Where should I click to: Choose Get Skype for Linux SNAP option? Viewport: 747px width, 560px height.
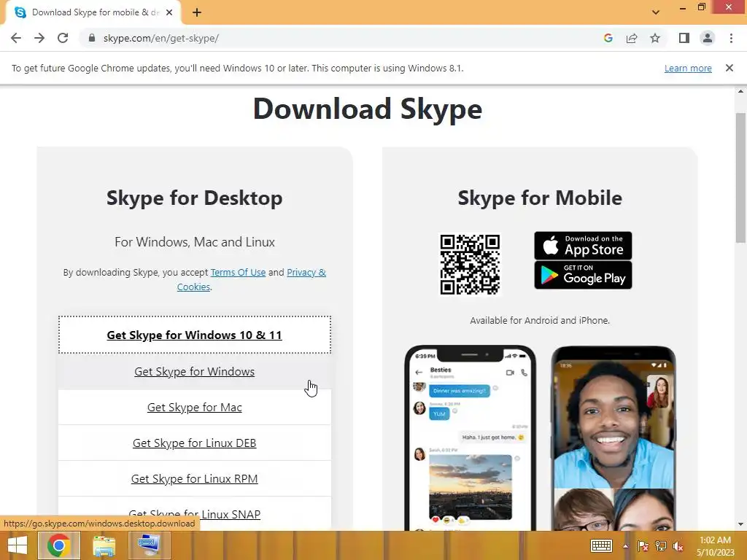click(194, 514)
